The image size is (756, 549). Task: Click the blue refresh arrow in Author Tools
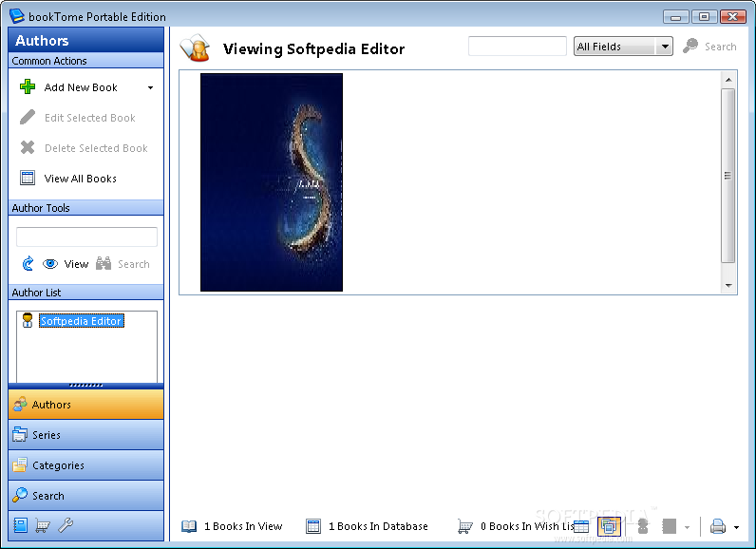(28, 264)
